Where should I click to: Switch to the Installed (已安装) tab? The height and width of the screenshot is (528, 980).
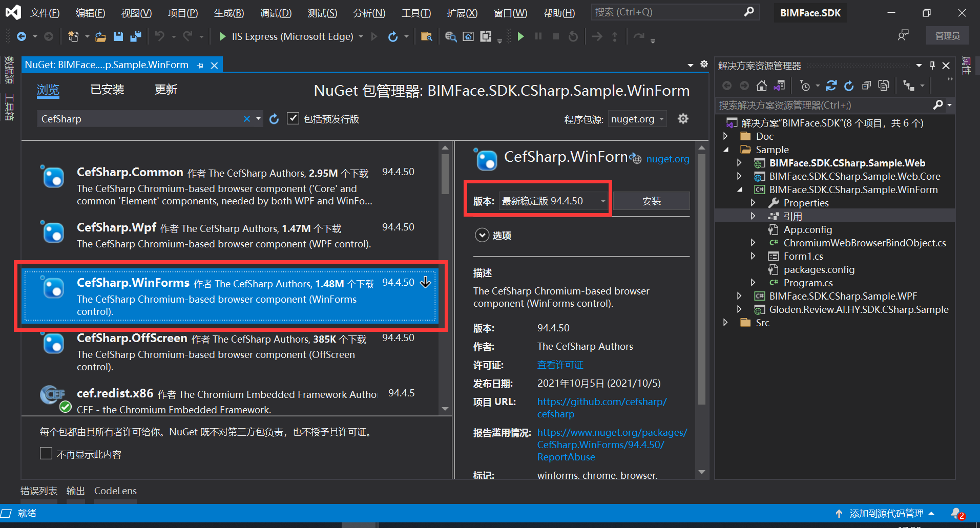[108, 90]
